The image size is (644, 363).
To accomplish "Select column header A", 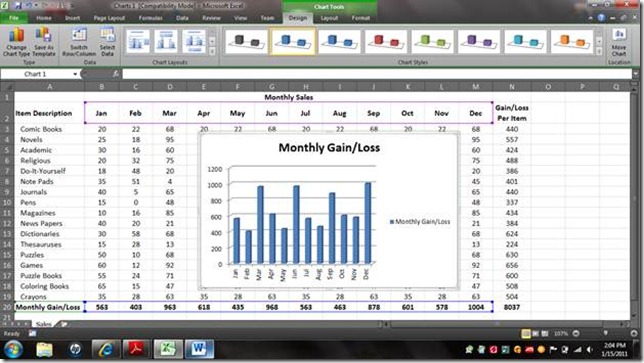I will tap(49, 87).
